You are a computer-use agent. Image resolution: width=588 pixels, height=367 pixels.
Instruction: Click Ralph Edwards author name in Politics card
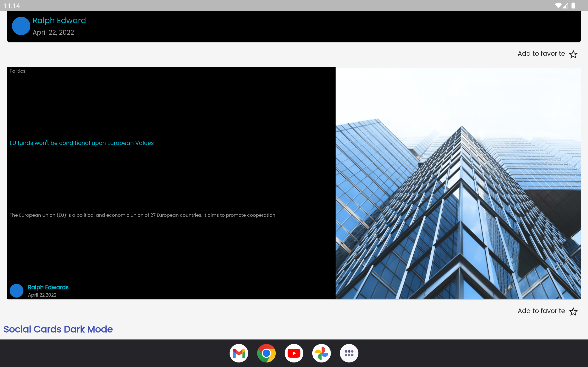point(48,287)
